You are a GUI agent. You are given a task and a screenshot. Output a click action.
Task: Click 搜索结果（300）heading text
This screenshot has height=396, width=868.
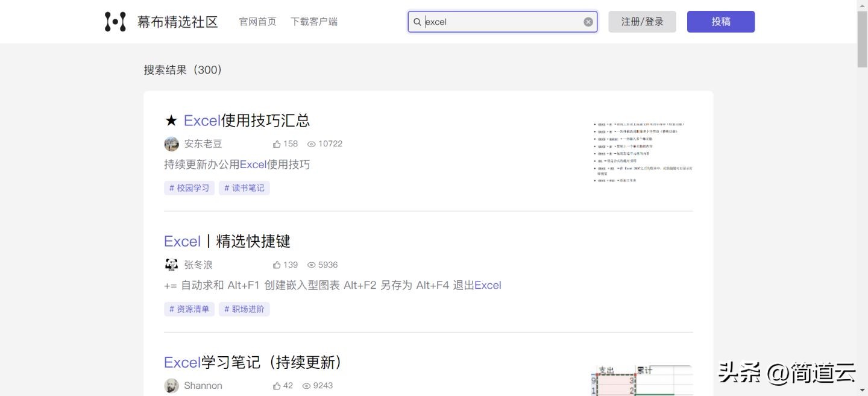183,70
